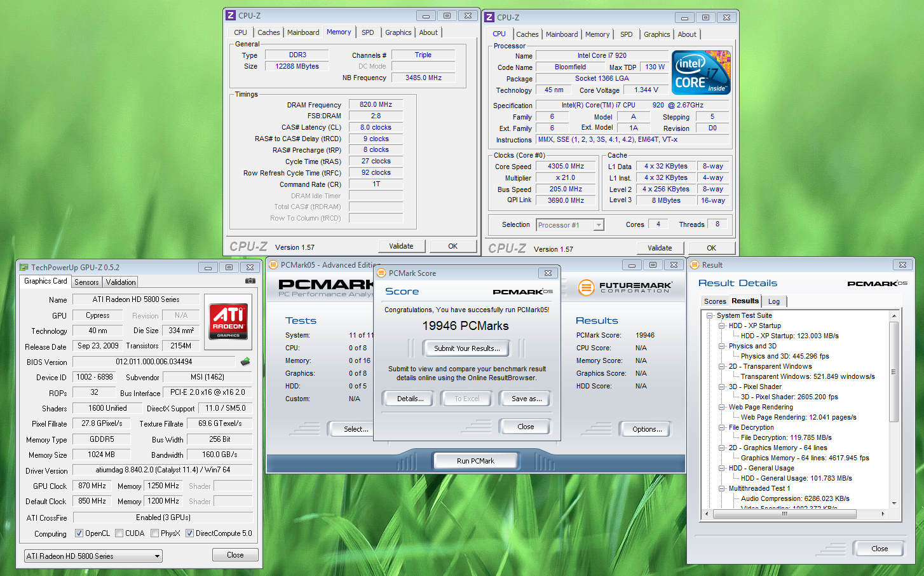Click OK in CPU-Z Memory window
924x576 pixels.
452,246
